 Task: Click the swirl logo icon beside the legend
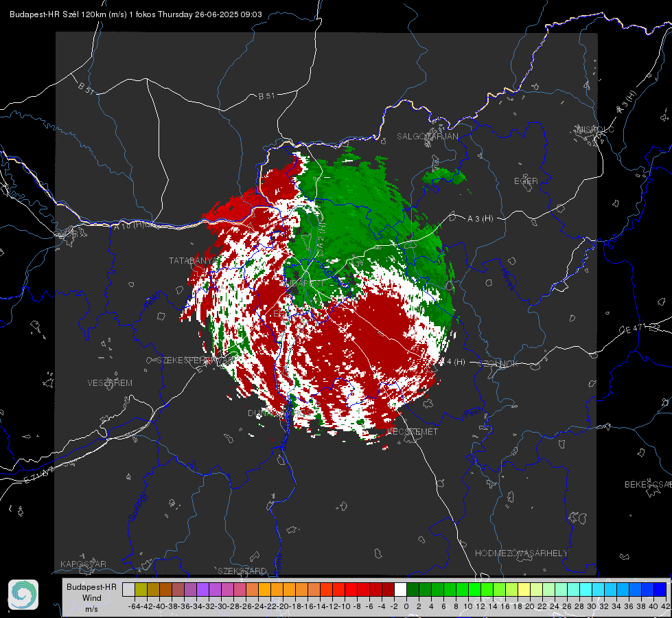(x=23, y=595)
